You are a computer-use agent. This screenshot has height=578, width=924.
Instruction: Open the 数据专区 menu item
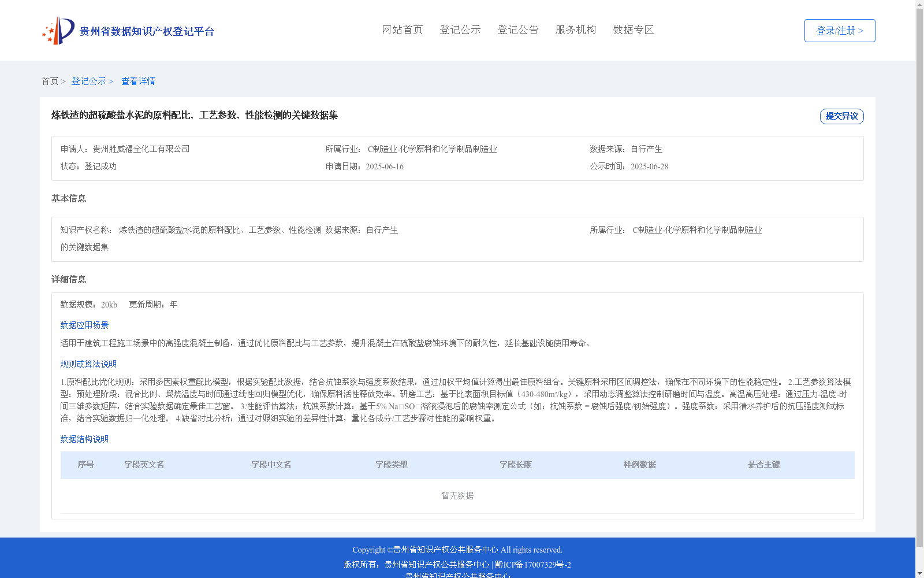[x=634, y=29]
